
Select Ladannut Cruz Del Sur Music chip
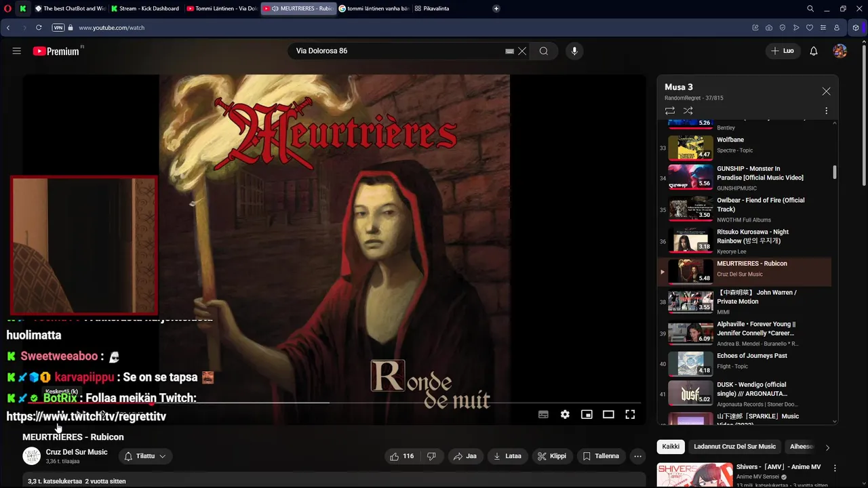734,447
